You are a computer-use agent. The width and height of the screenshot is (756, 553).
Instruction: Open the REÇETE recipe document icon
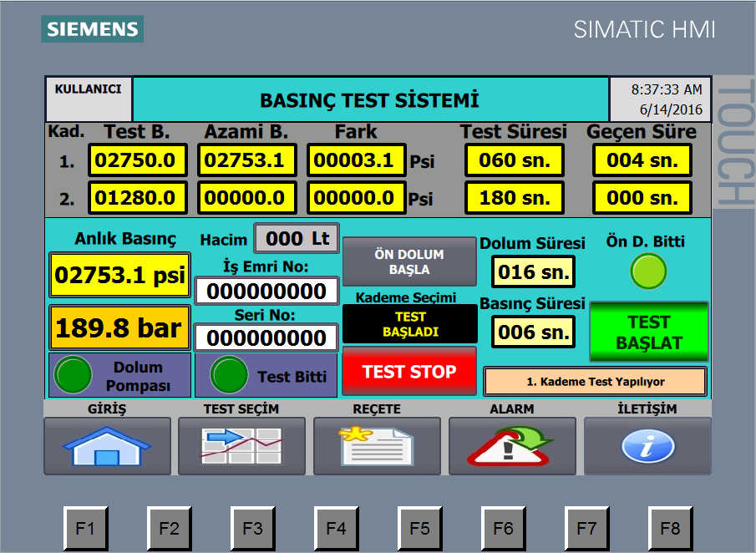coord(377,446)
